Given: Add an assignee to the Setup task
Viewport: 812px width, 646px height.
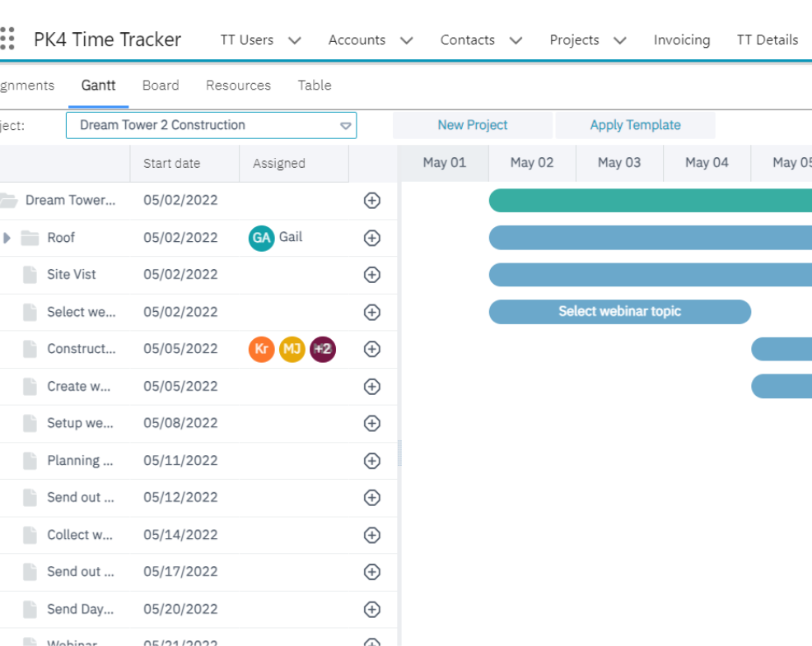Looking at the screenshot, I should click(371, 423).
